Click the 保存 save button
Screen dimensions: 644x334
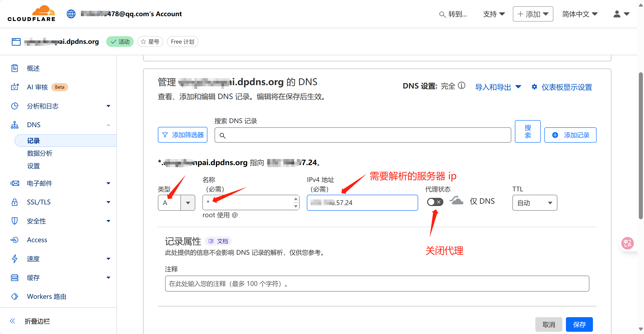[579, 324]
